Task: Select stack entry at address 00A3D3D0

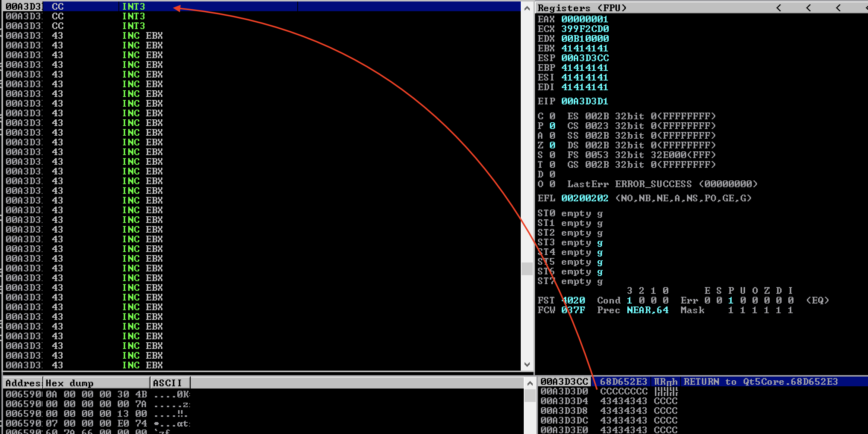Action: (564, 391)
